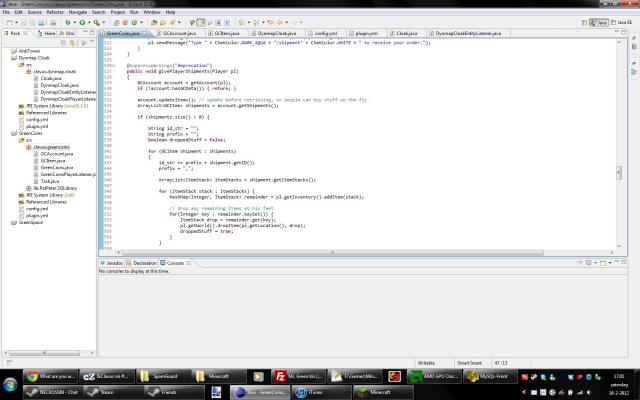Open the Java EE perspective
The width and height of the screenshot is (640, 400).
pos(621,20)
